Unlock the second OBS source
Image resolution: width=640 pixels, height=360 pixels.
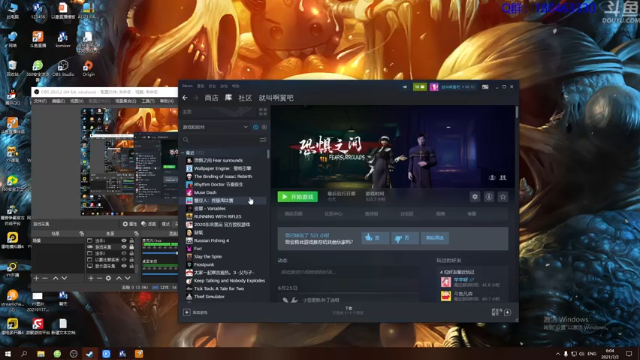click(131, 247)
